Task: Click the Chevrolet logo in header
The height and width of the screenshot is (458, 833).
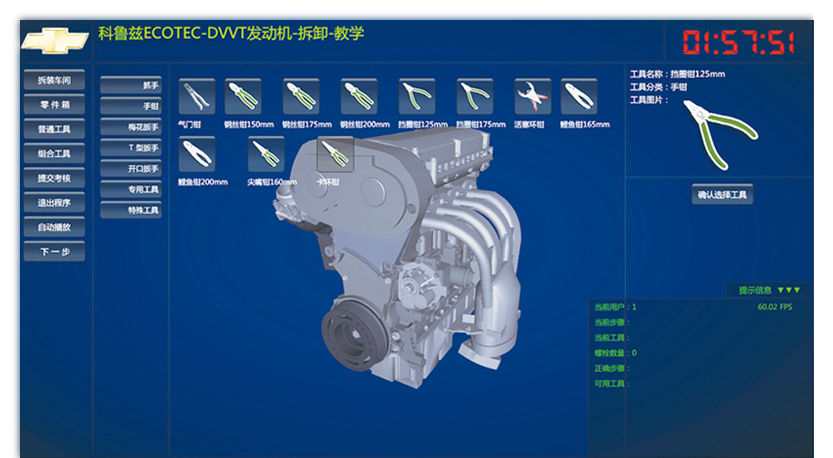Action: tap(55, 40)
